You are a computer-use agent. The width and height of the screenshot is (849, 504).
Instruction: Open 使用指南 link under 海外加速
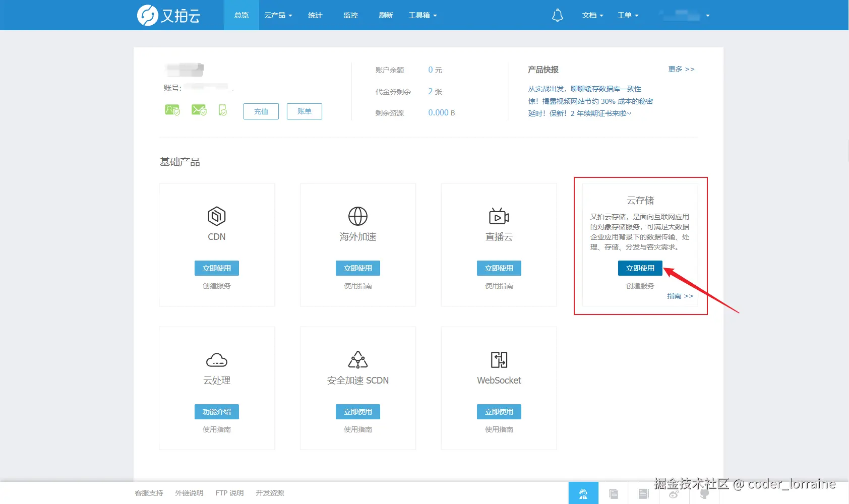click(x=358, y=286)
